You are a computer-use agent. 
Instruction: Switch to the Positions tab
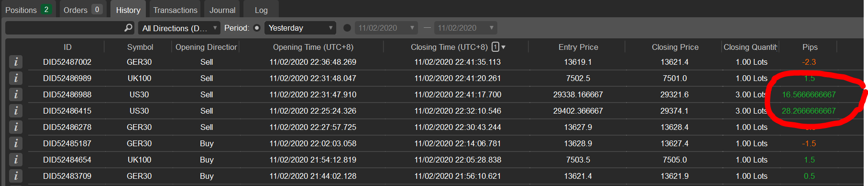point(28,10)
